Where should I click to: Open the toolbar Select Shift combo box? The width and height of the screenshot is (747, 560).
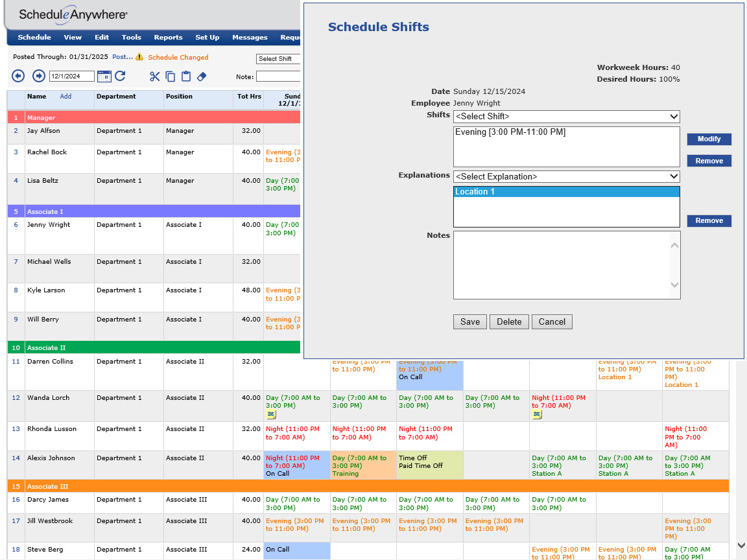279,59
